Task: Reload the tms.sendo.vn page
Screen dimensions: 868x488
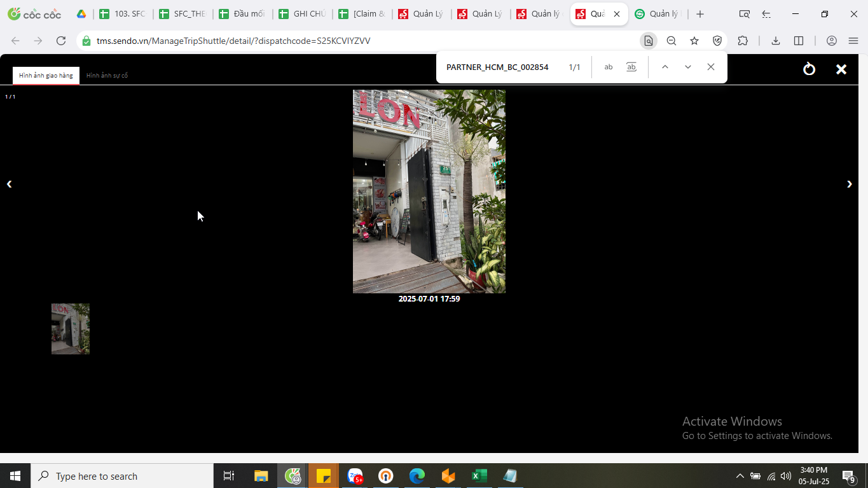Action: point(61,41)
